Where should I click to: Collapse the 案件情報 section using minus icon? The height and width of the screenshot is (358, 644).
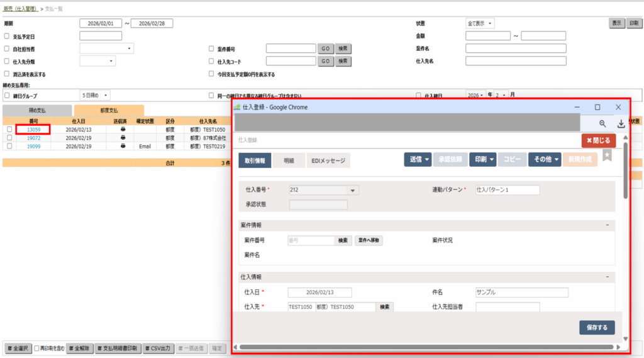(x=607, y=225)
